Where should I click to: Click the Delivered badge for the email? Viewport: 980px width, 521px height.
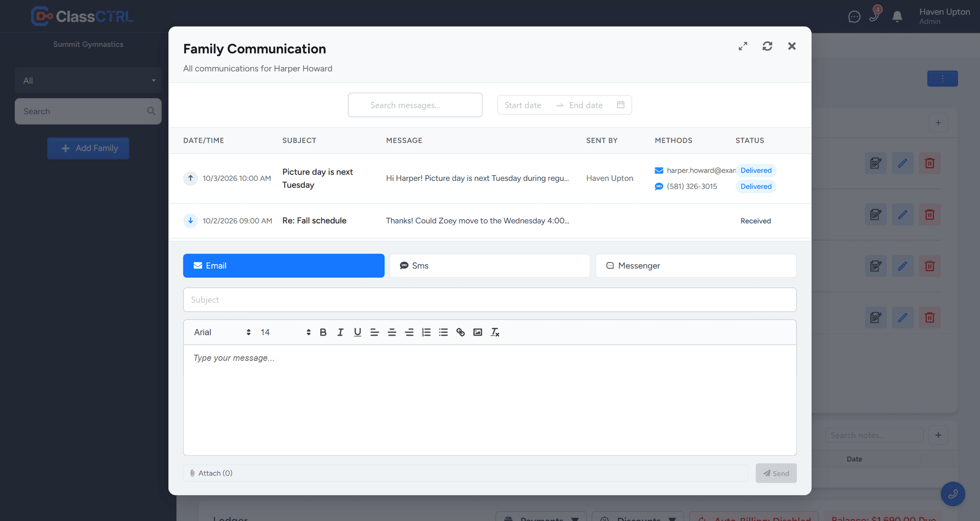point(756,171)
